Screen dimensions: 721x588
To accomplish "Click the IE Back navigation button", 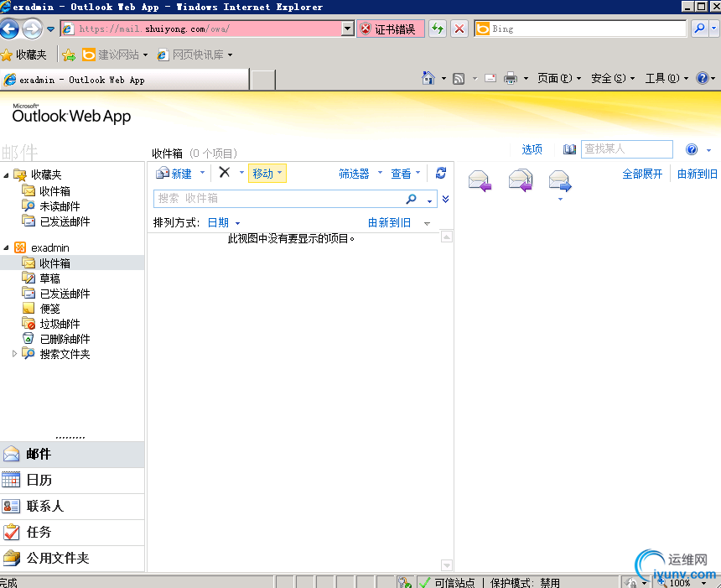I will click(x=9, y=29).
